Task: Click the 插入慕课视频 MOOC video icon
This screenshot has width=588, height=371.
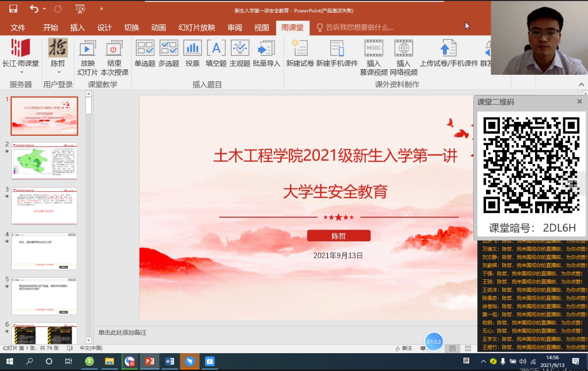Action: (374, 49)
